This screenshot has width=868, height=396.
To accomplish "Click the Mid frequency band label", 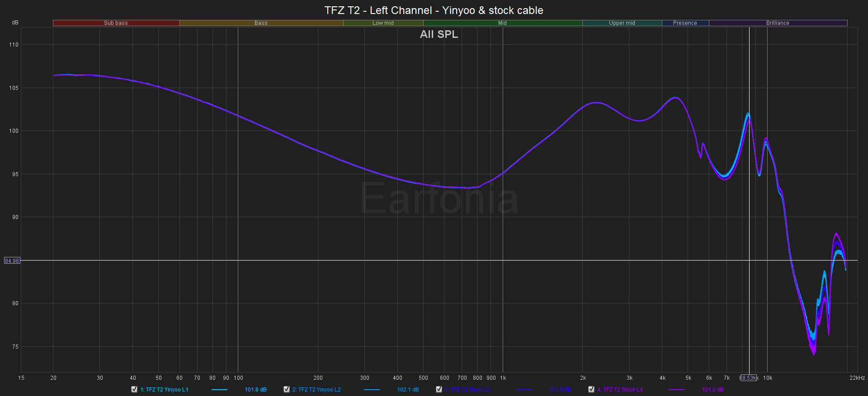I will click(502, 23).
